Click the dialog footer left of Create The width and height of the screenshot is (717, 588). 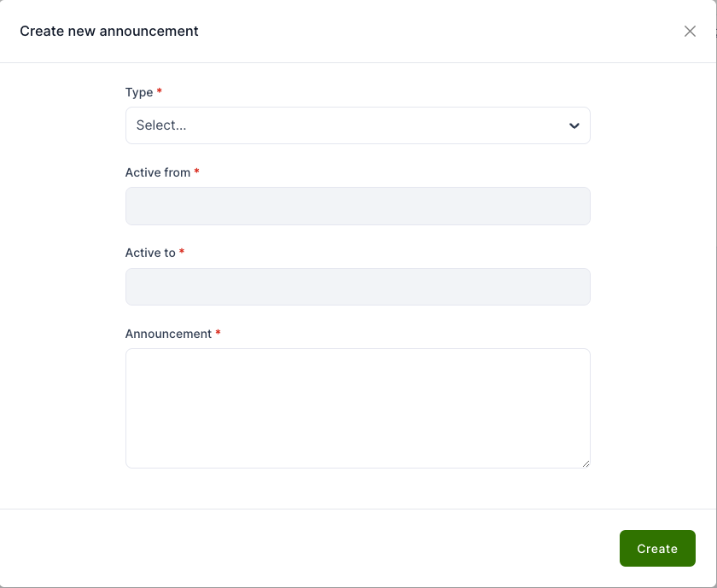point(341,548)
